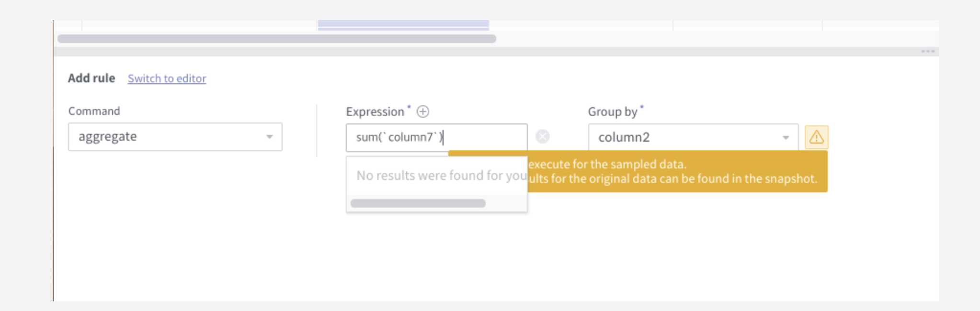
Task: Click the highlighted table column header
Action: pos(404,23)
